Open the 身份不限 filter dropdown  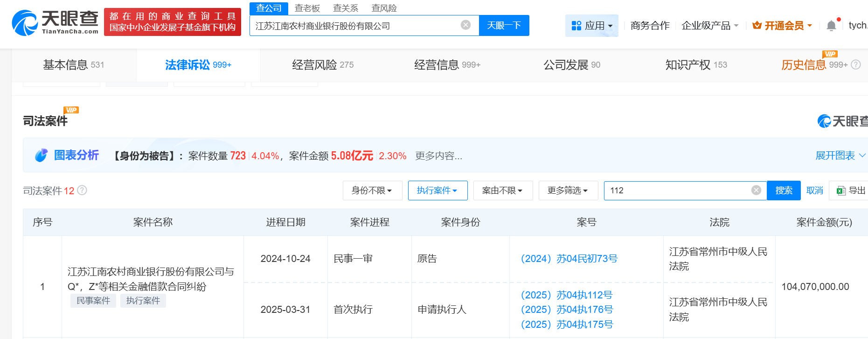pos(372,191)
